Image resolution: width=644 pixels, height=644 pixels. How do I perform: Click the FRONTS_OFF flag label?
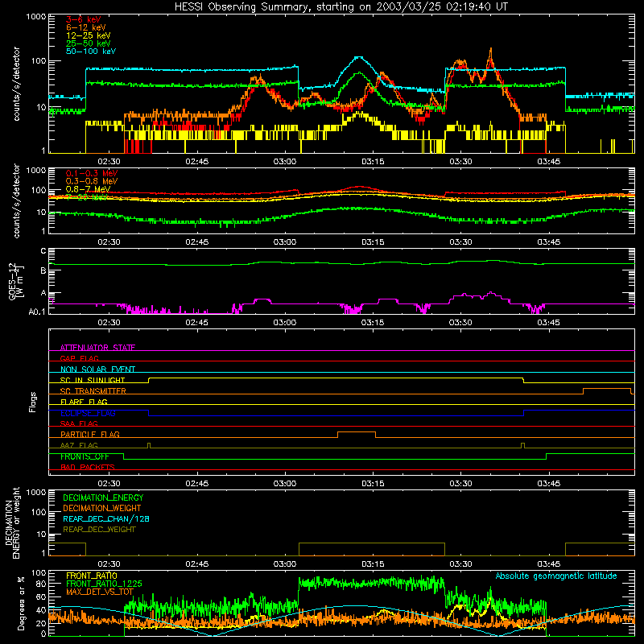pos(85,456)
